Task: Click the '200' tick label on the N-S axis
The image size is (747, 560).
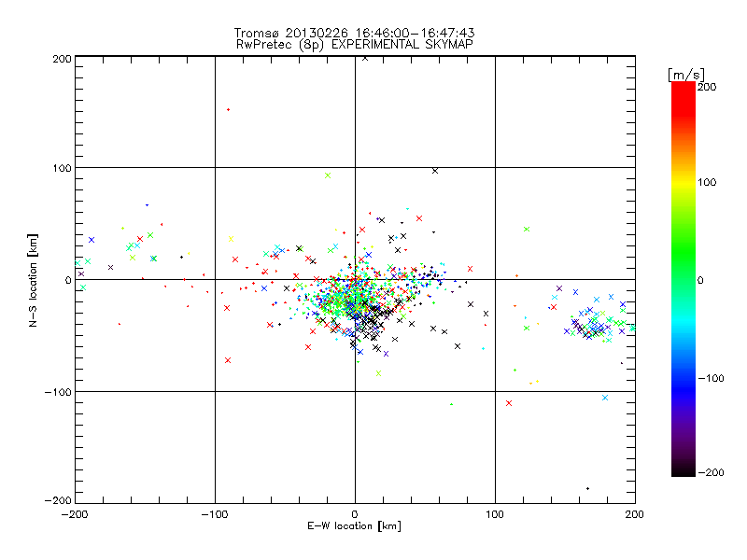Action: [62, 59]
